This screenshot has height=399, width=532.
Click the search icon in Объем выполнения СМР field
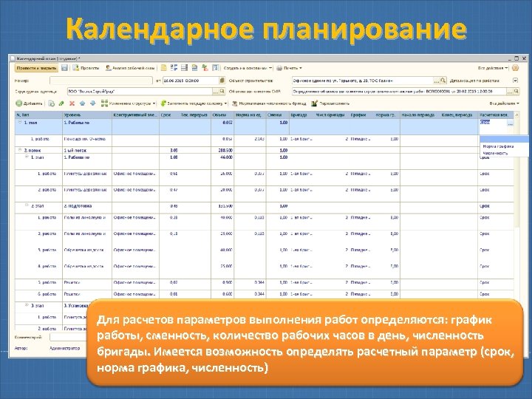516,92
